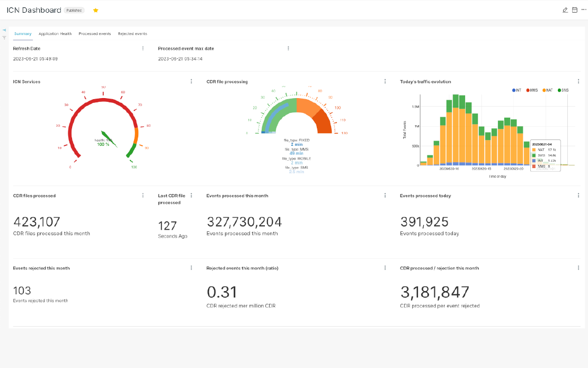Image resolution: width=588 pixels, height=368 pixels.
Task: Click the "CDR file processing" chart title
Action: (227, 82)
